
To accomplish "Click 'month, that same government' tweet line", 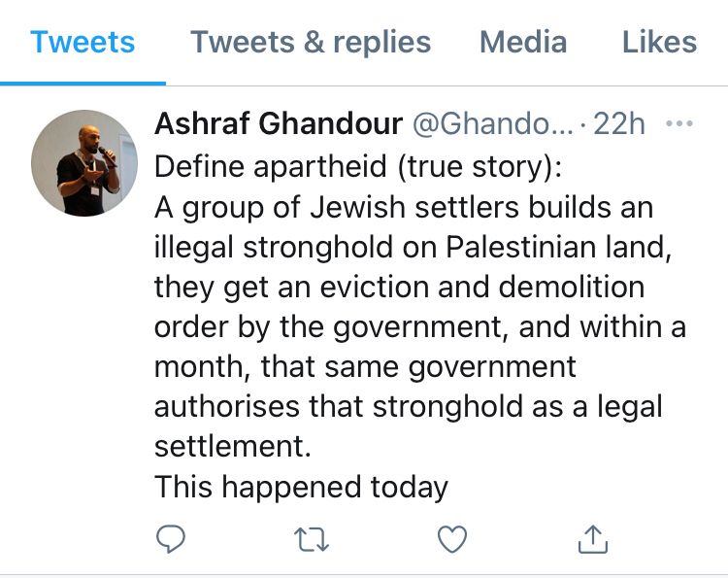I will [x=365, y=367].
